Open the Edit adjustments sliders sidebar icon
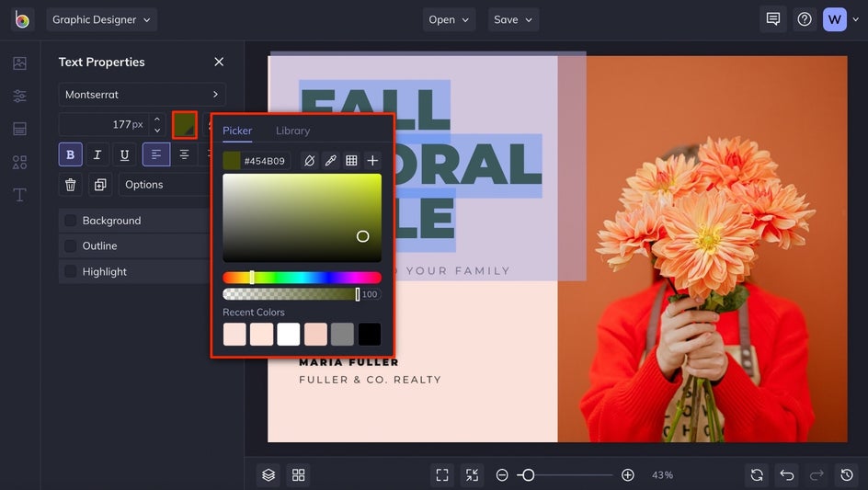Viewport: 868px width, 490px height. click(20, 96)
